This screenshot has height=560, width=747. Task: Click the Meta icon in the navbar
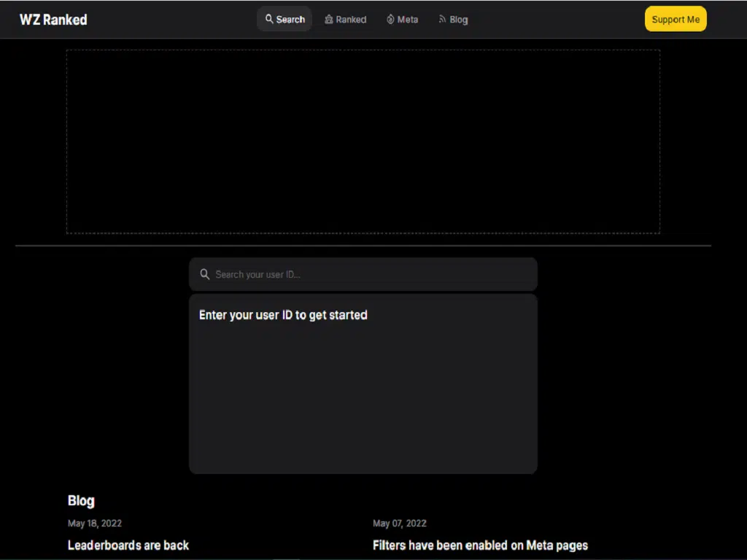(390, 20)
